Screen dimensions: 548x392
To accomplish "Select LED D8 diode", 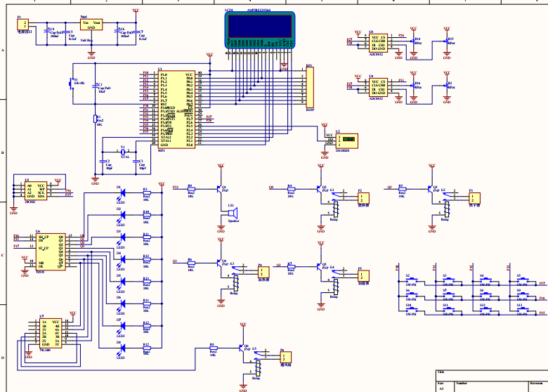I will click(123, 348).
